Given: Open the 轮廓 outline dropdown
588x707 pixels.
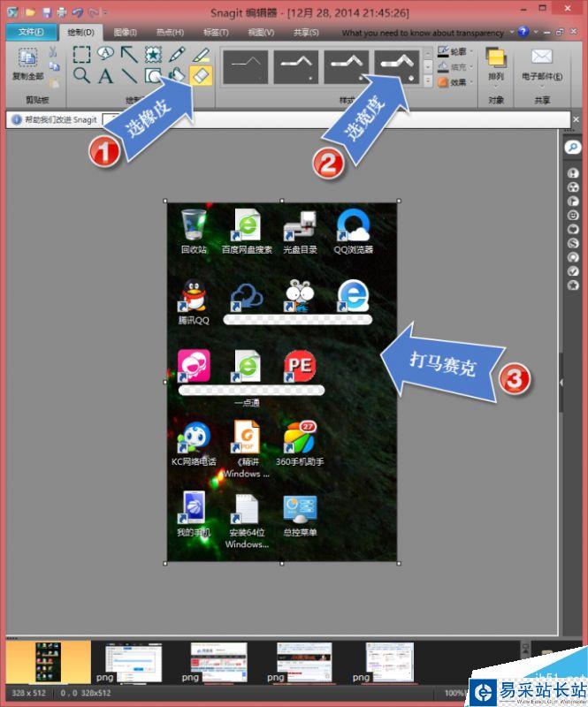Looking at the screenshot, I should [455, 52].
